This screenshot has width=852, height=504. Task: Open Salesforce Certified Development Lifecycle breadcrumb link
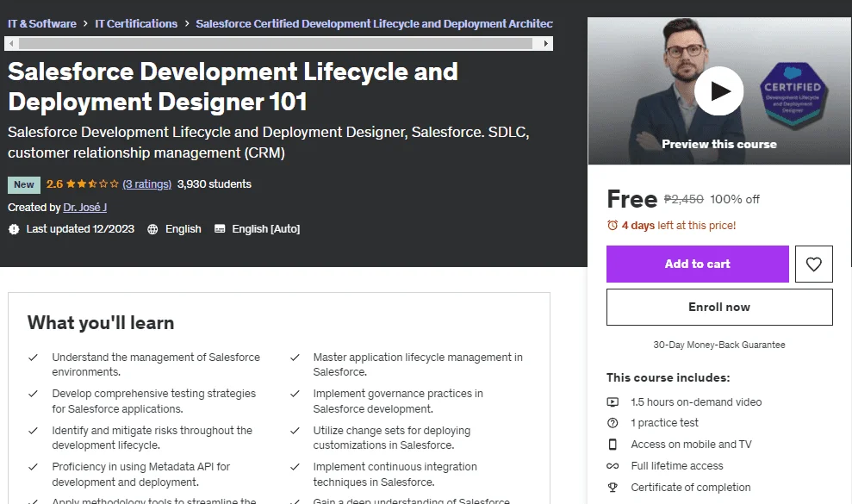pos(374,24)
